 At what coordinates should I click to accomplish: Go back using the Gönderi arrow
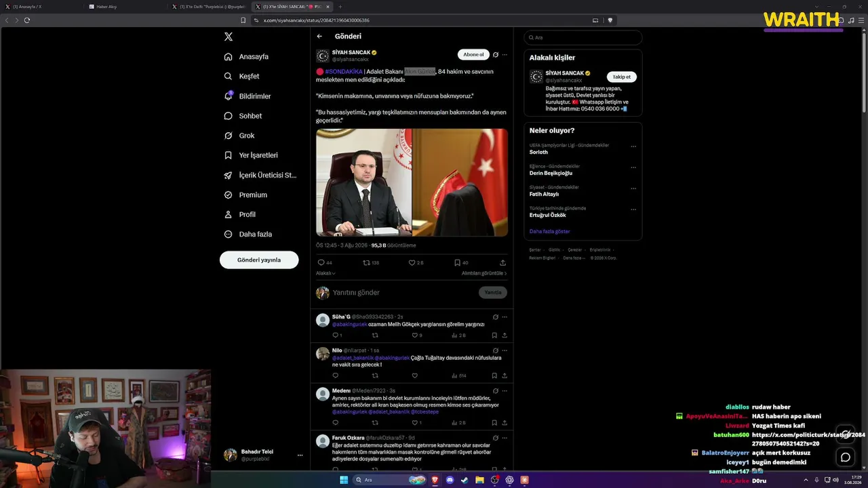click(x=319, y=37)
